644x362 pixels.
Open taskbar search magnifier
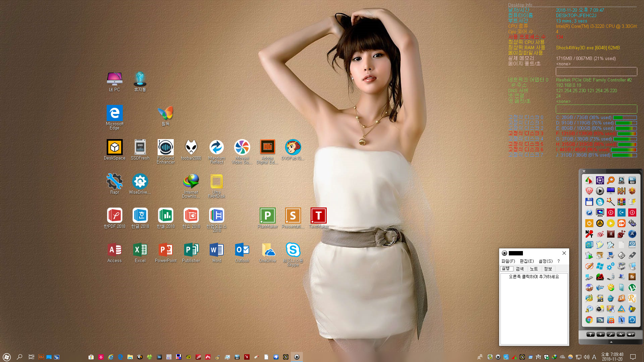coord(19,357)
